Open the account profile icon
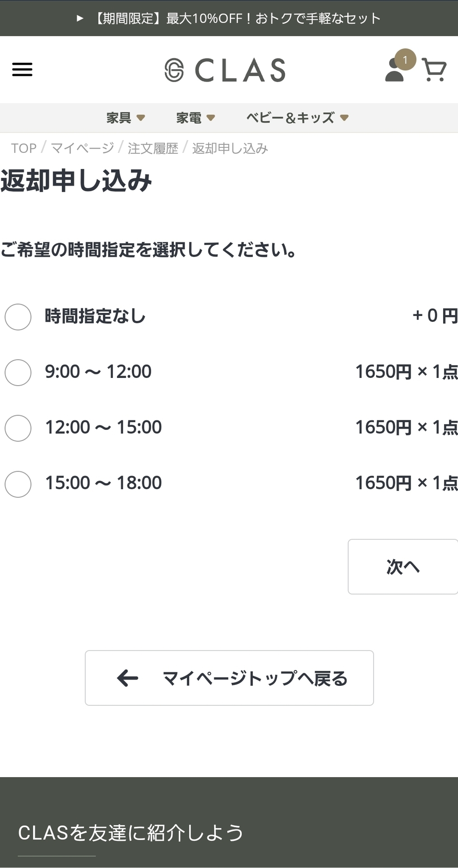This screenshot has width=458, height=868. 393,72
